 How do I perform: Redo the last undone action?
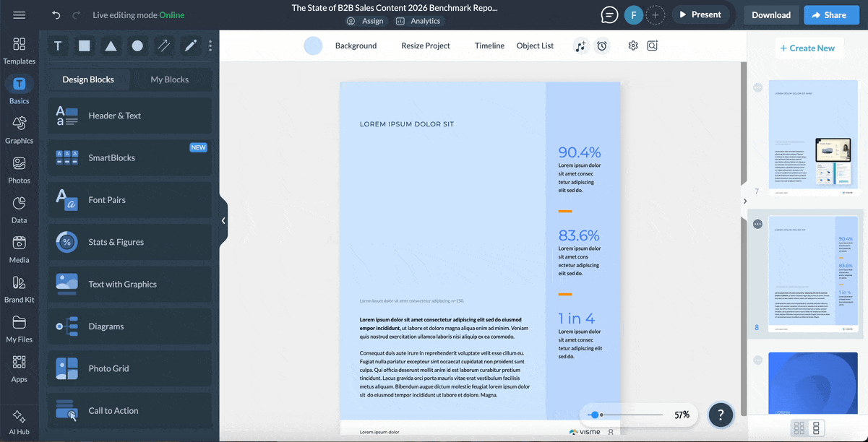[77, 15]
